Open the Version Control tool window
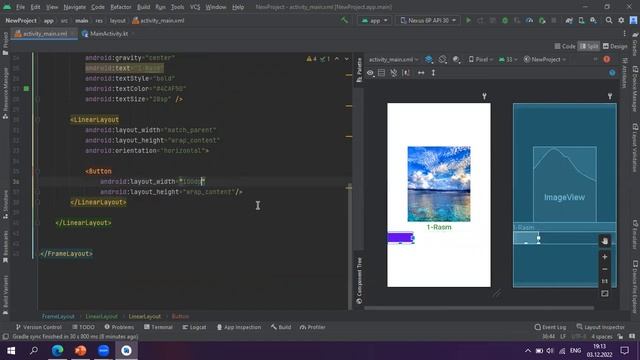 [38, 327]
